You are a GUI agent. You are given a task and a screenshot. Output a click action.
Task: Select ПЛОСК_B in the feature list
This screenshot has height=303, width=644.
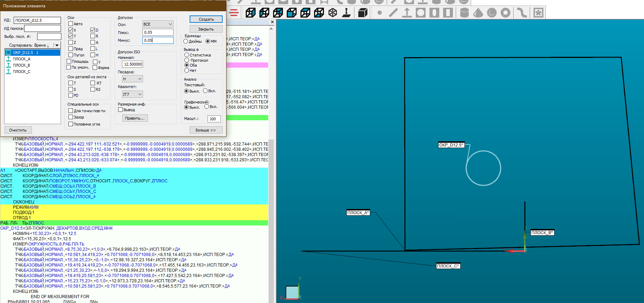click(x=21, y=65)
